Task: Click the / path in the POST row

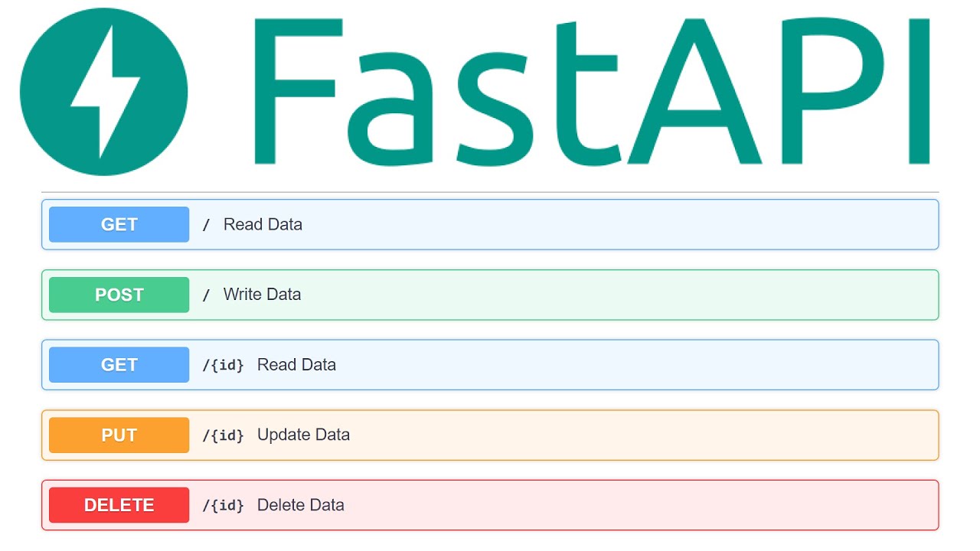Action: (x=206, y=295)
